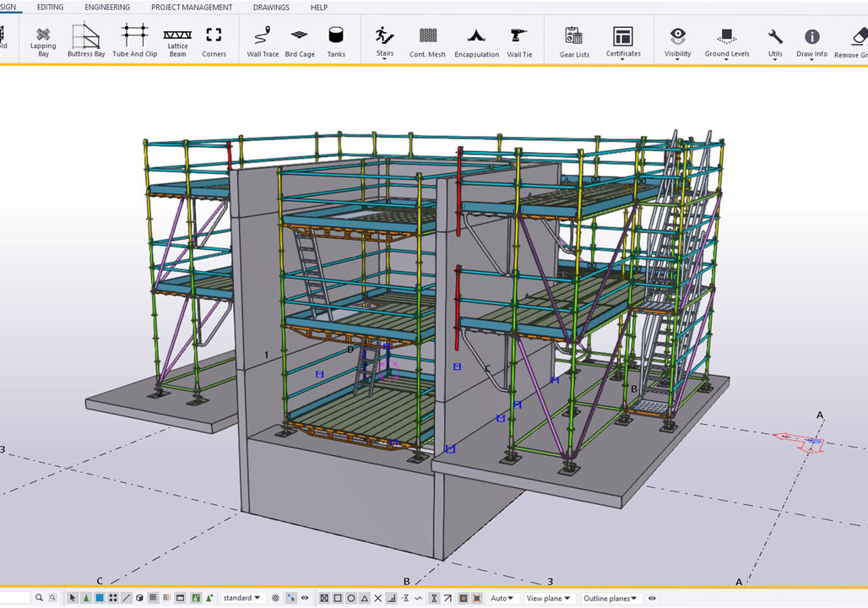
Task: Select the Encapsulation tool
Action: pyautogui.click(x=476, y=40)
